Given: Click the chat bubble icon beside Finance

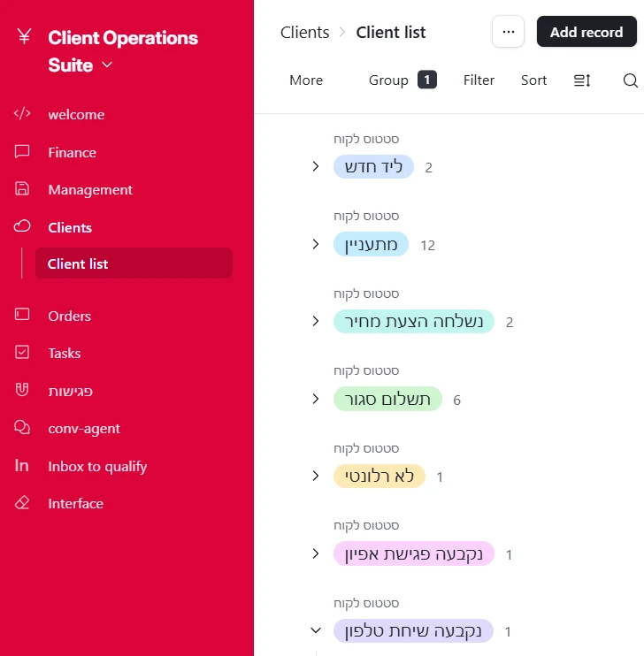Looking at the screenshot, I should point(22,151).
